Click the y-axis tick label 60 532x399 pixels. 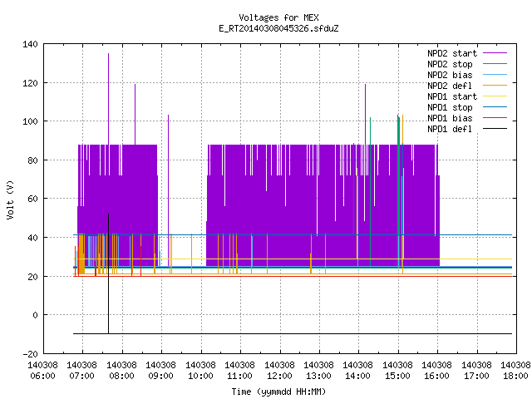(32, 199)
